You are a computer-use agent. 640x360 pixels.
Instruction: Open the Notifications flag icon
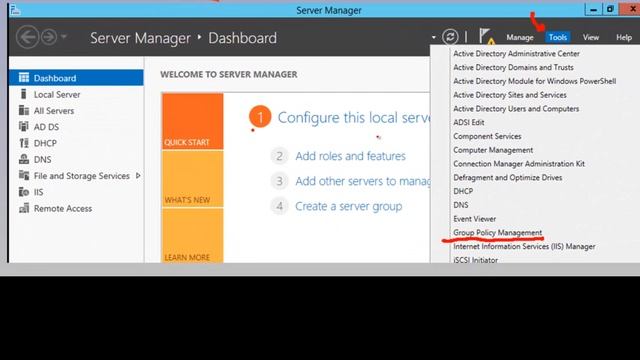point(487,36)
